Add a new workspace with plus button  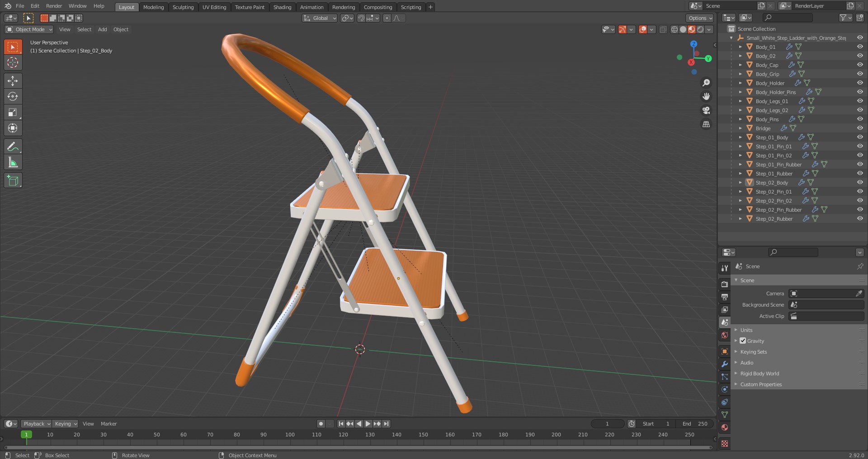click(430, 7)
